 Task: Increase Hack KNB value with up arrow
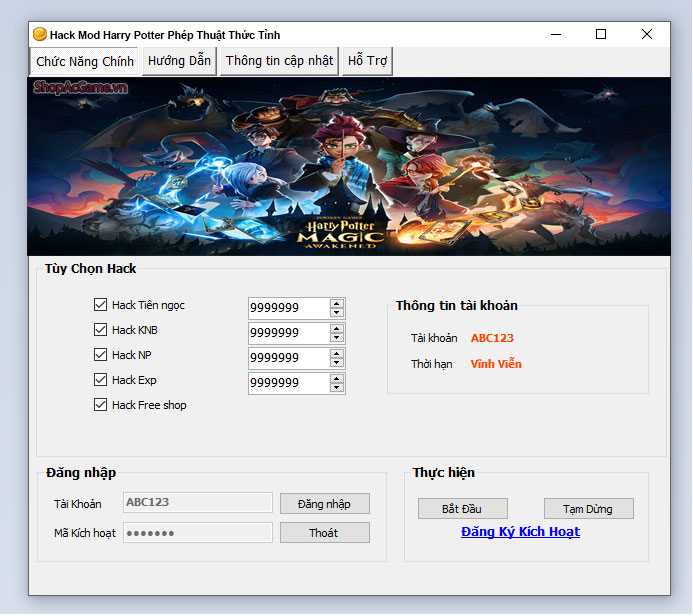(337, 329)
